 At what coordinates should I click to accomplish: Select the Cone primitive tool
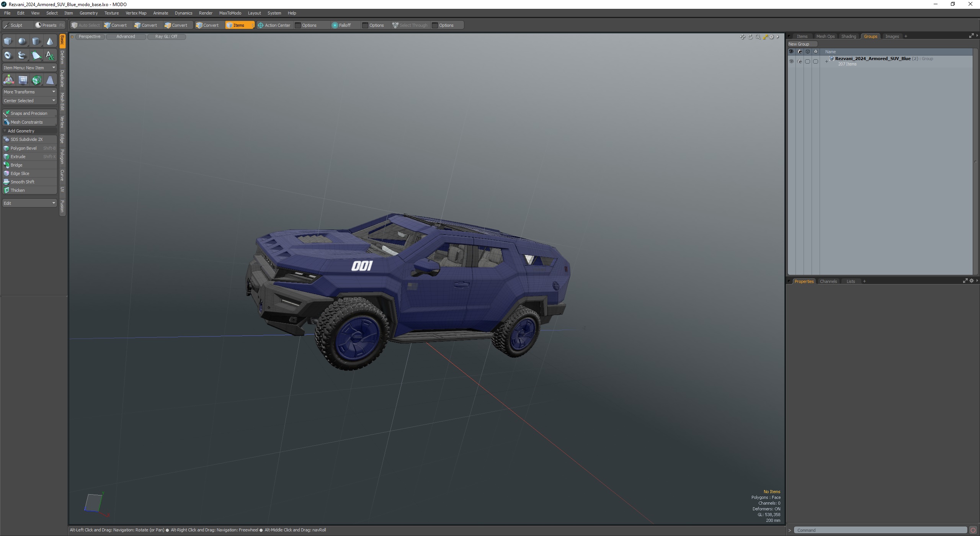pyautogui.click(x=50, y=41)
